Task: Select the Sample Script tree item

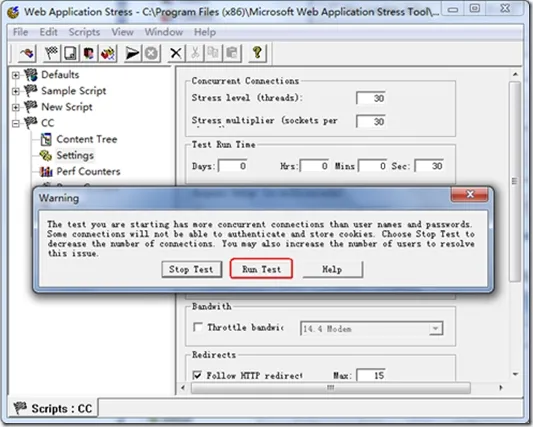Action: tap(73, 91)
